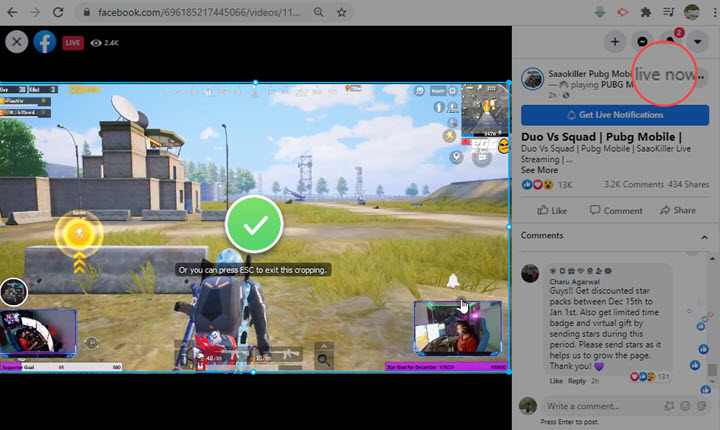Open the 434 Shares link

(688, 184)
